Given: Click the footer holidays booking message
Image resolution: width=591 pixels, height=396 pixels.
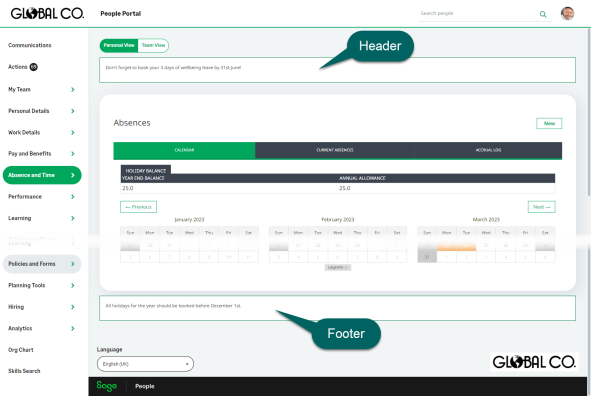Looking at the screenshot, I should coord(173,306).
